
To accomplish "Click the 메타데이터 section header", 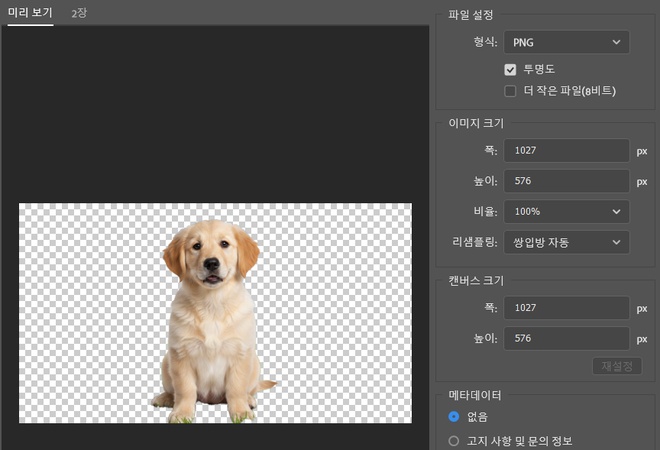I will coord(474,395).
